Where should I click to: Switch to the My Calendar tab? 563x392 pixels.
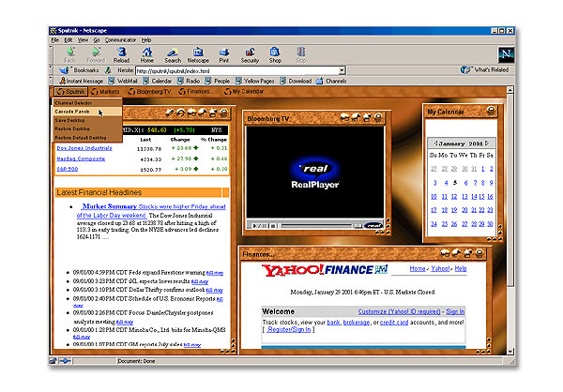pos(244,92)
